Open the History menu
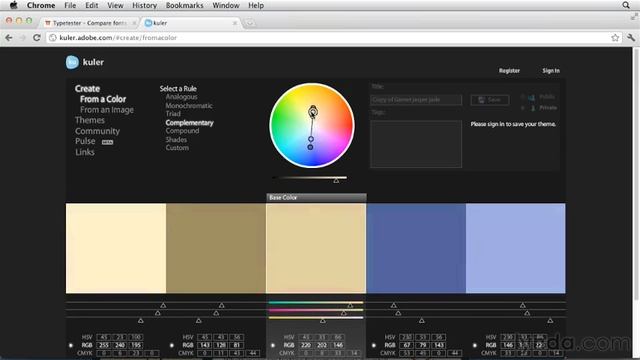Viewport: 640px width, 360px height. point(144,5)
